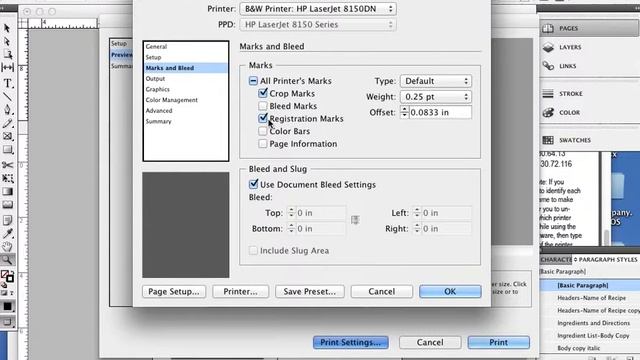This screenshot has width=640, height=360.
Task: Select the Direct Selection tool (white arrow)
Action: (7, 41)
